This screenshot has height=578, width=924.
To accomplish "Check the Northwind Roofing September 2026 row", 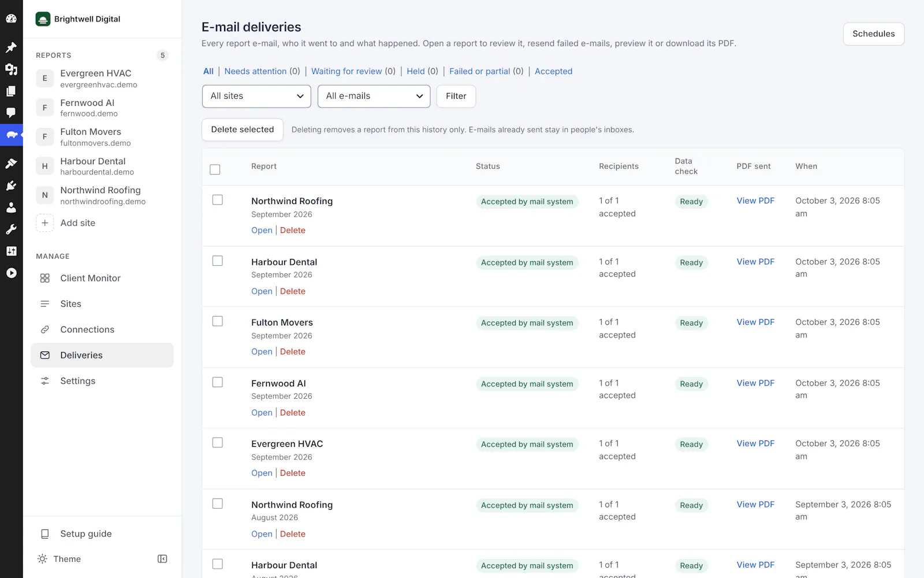I will pyautogui.click(x=218, y=200).
